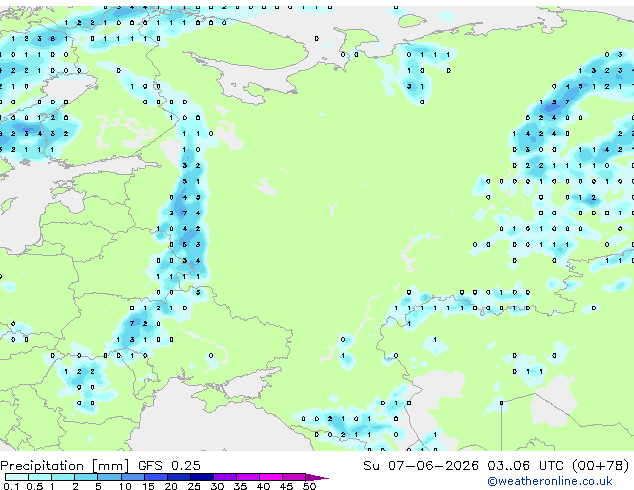This screenshot has width=634, height=490.
Task: Click the '(00+78)' forecast offset text
Action: tap(600, 466)
